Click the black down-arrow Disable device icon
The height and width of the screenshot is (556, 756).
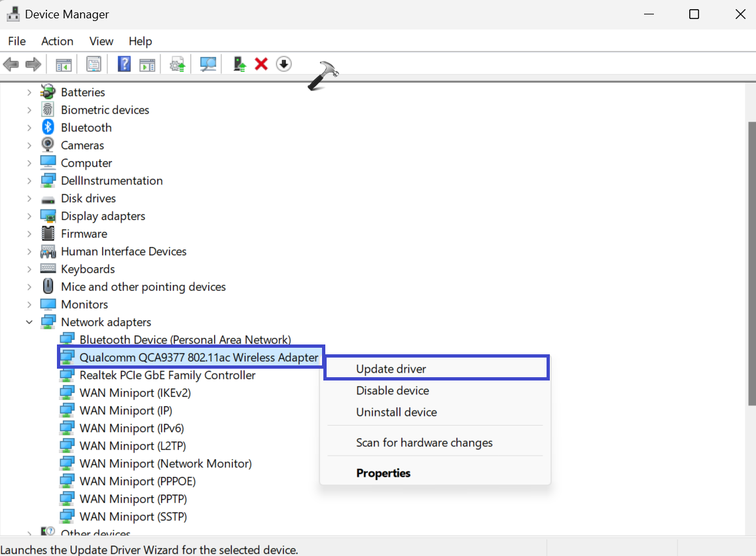[x=283, y=64]
